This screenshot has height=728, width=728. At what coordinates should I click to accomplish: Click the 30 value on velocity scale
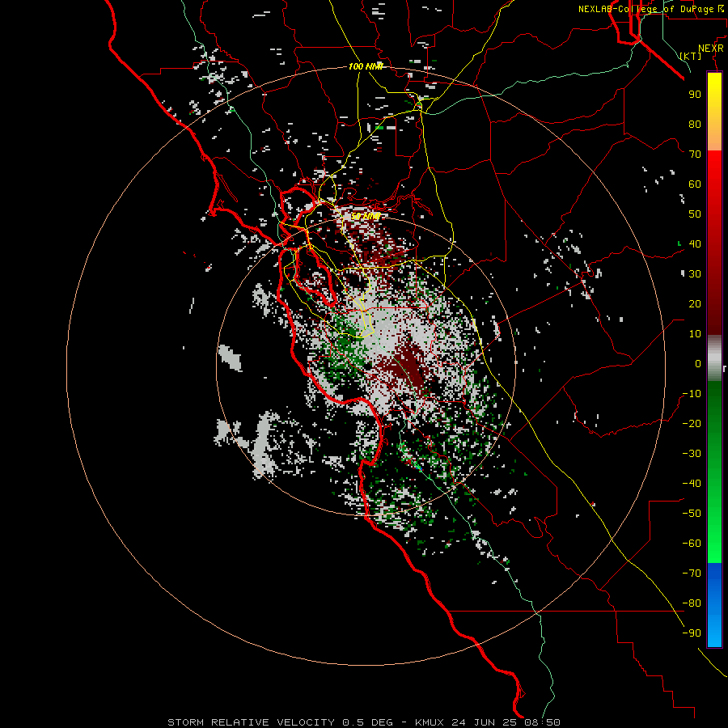(x=695, y=274)
